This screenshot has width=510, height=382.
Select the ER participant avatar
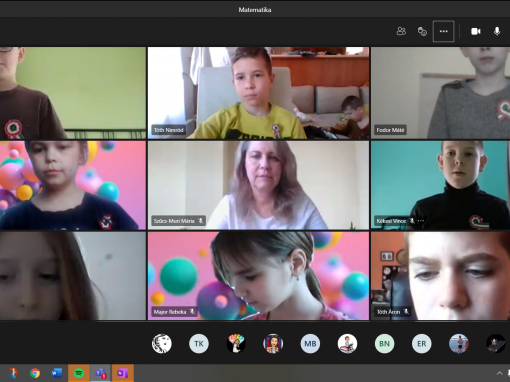[x=421, y=344]
